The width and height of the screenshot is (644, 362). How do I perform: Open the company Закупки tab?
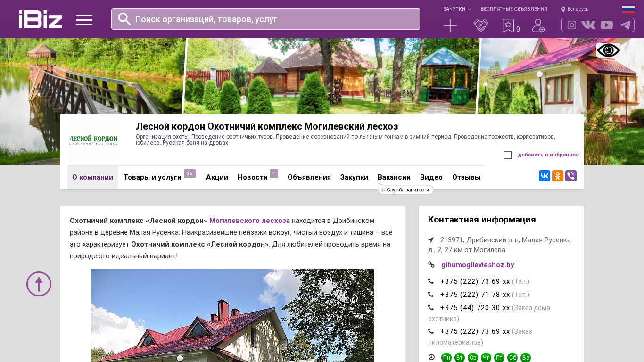click(354, 177)
